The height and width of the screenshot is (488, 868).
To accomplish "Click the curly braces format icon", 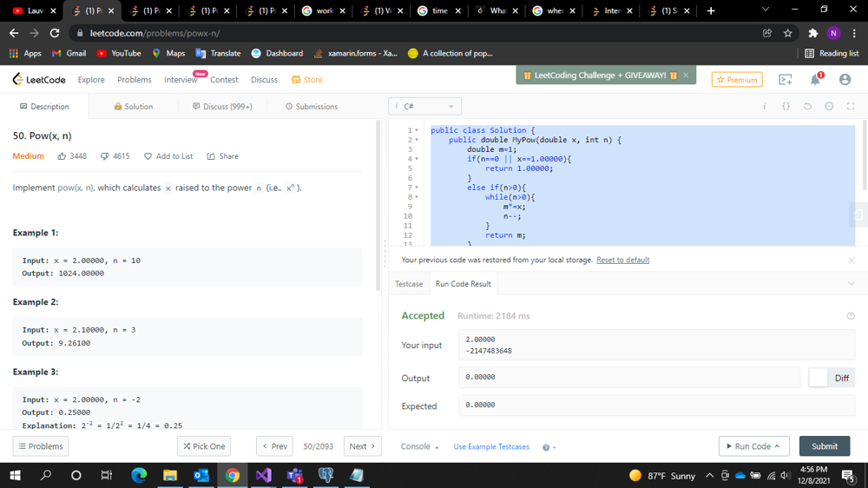I will 786,107.
